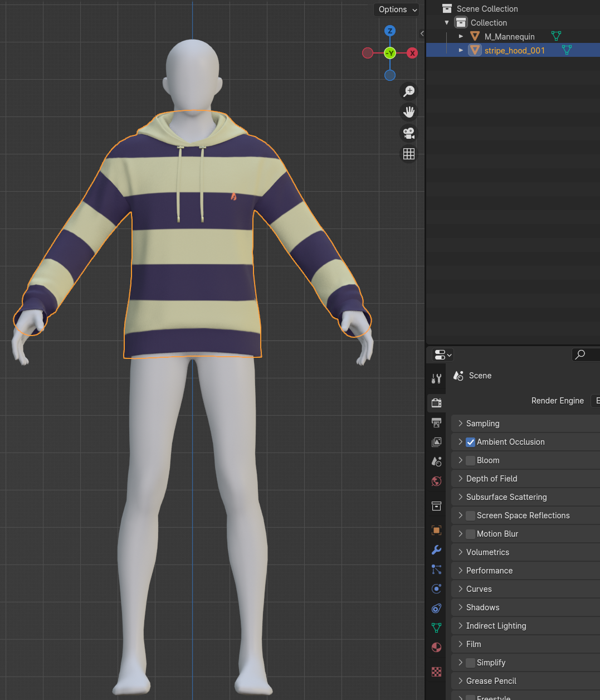
Task: Click the zoom viewport magnifier icon
Action: pos(409,91)
